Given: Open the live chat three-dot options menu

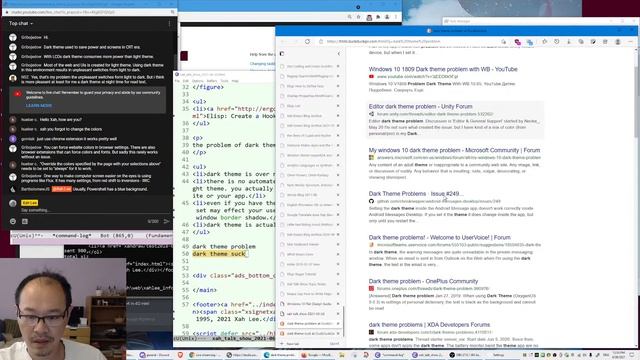Looking at the screenshot, I should pos(169,24).
